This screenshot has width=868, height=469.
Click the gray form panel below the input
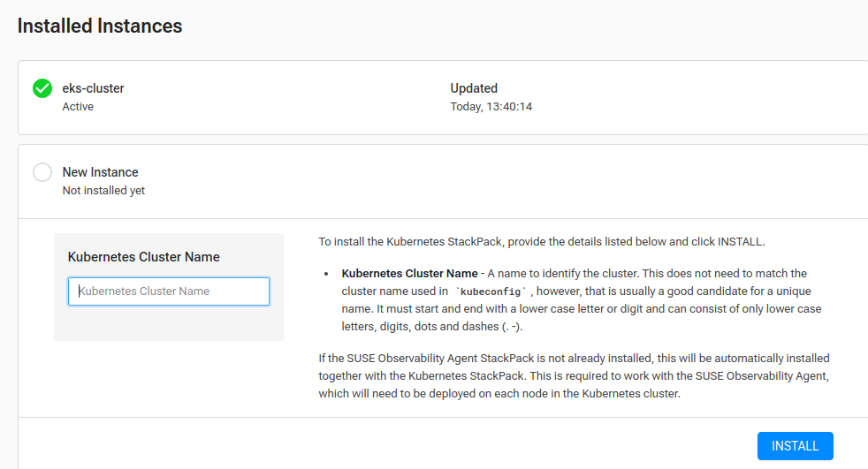coord(168,323)
